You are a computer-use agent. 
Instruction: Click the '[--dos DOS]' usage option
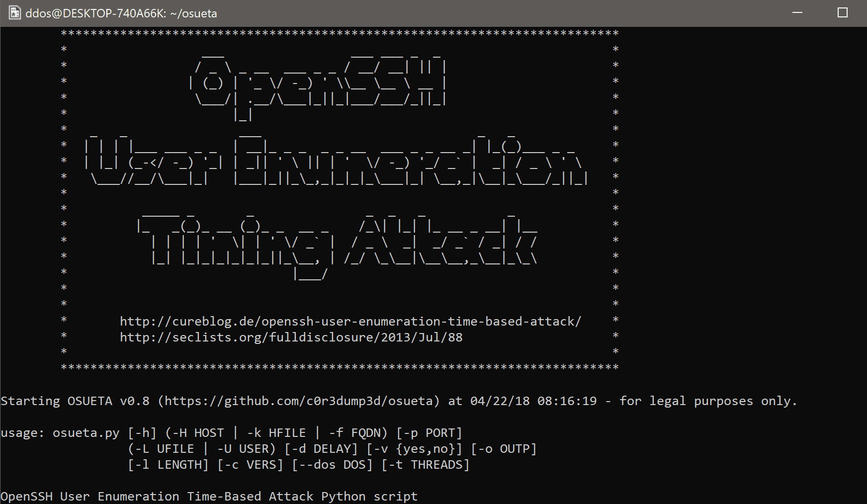(x=332, y=465)
